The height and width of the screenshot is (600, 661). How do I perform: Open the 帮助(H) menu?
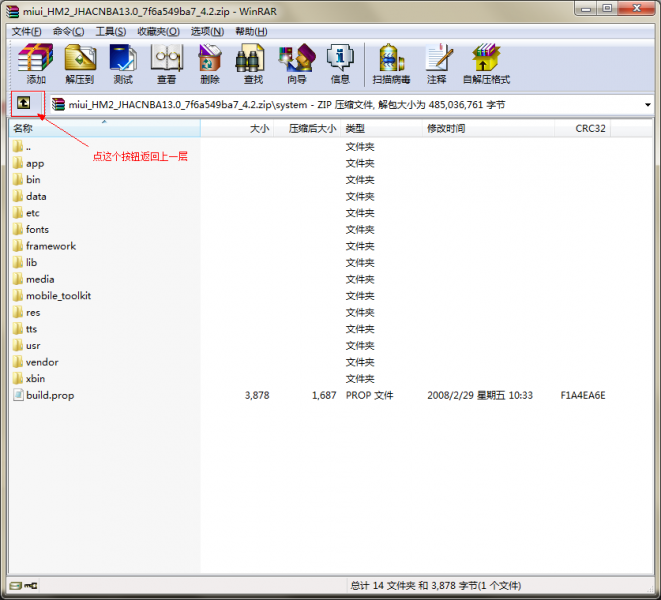pos(251,32)
